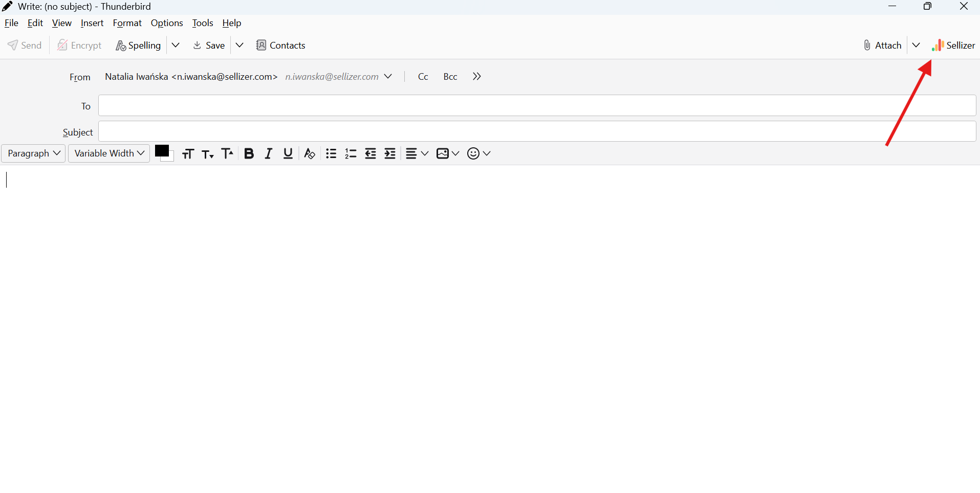The width and height of the screenshot is (980, 493).
Task: Increase the font size
Action: coord(227,153)
